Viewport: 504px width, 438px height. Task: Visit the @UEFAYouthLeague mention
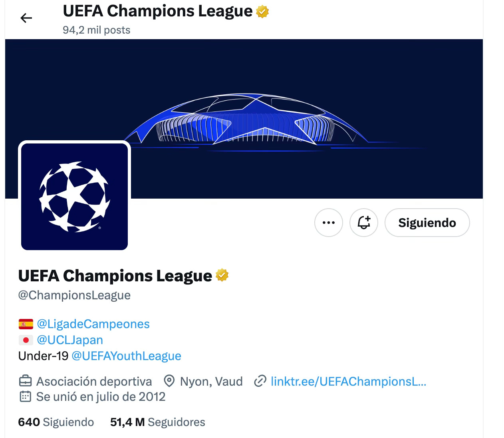pos(126,356)
